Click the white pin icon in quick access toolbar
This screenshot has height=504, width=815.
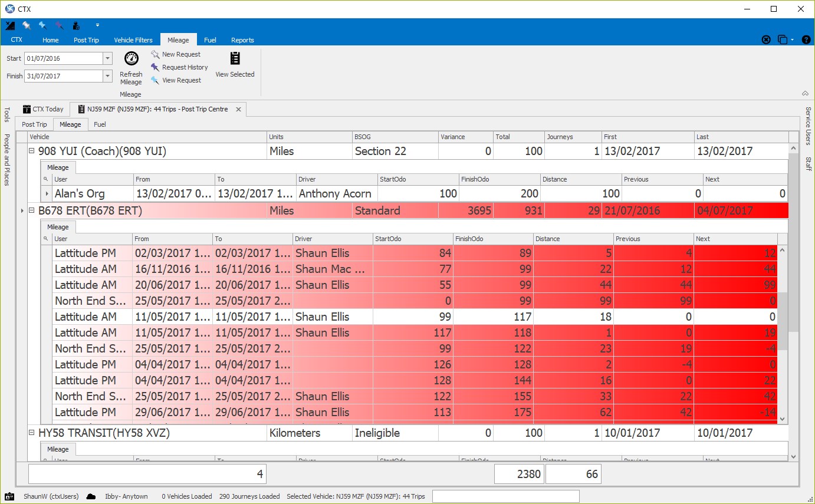pos(27,25)
